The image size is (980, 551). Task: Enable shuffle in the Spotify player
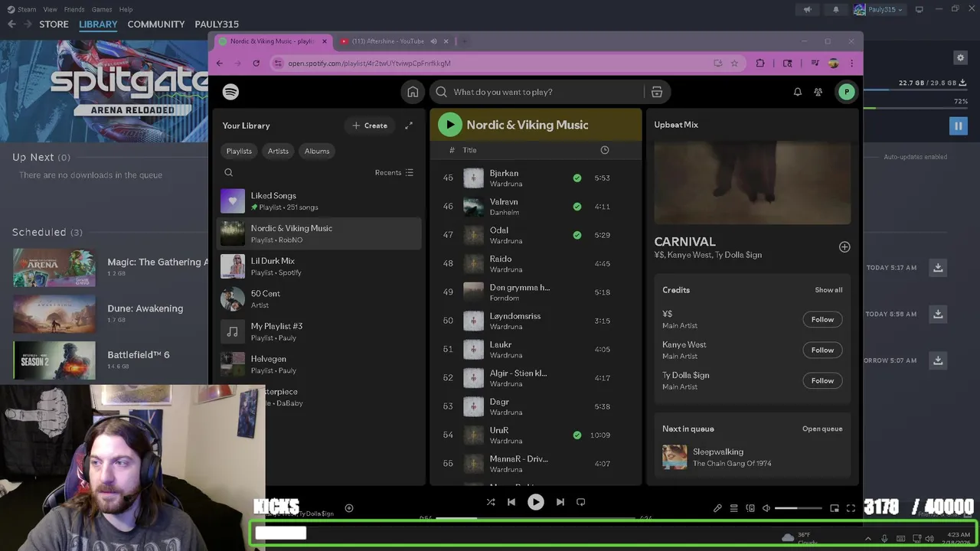491,502
